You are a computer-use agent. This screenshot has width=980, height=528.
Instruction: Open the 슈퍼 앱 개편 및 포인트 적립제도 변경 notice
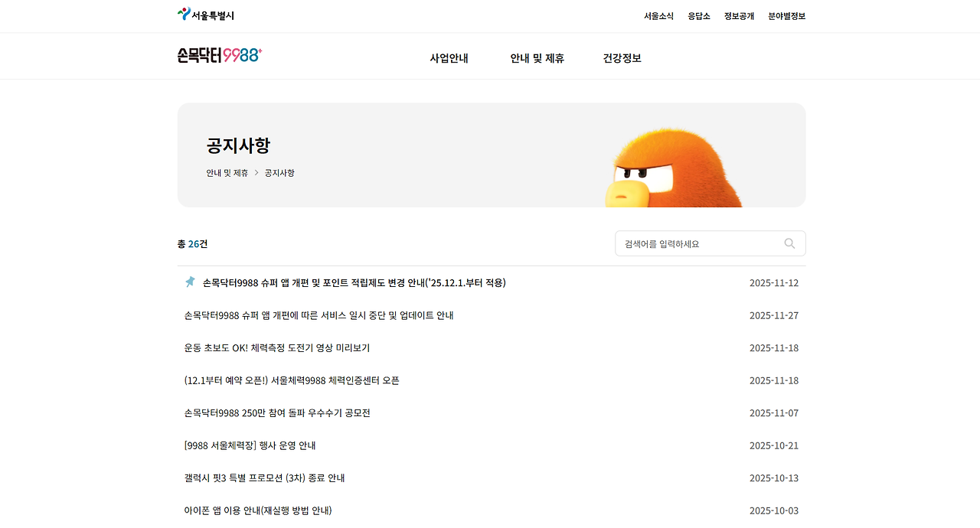pyautogui.click(x=354, y=282)
